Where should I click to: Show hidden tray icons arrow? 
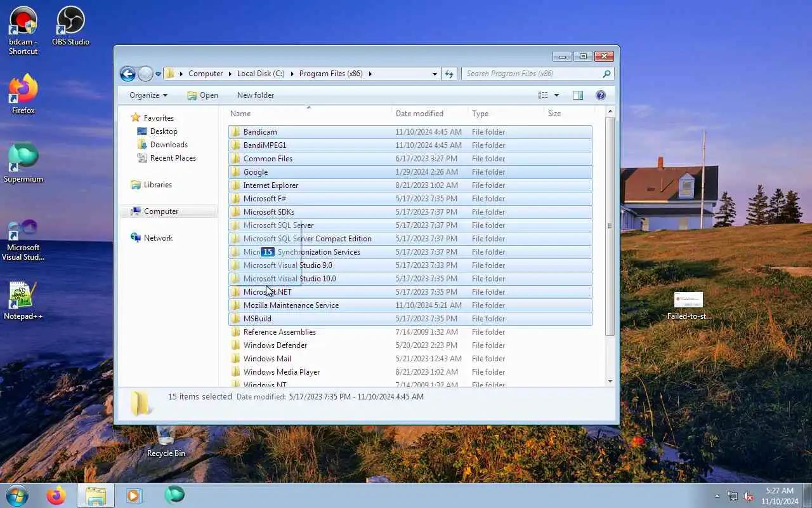point(717,496)
